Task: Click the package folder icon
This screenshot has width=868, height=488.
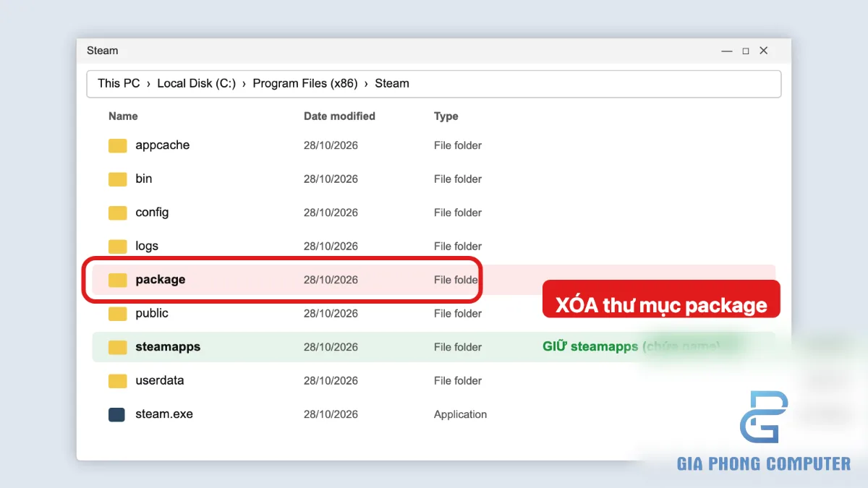Action: point(117,280)
